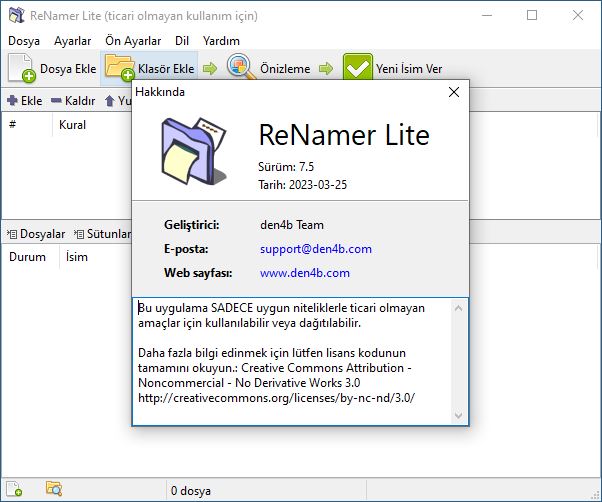
Task: Click the den4b Team developer text
Action: [x=292, y=225]
